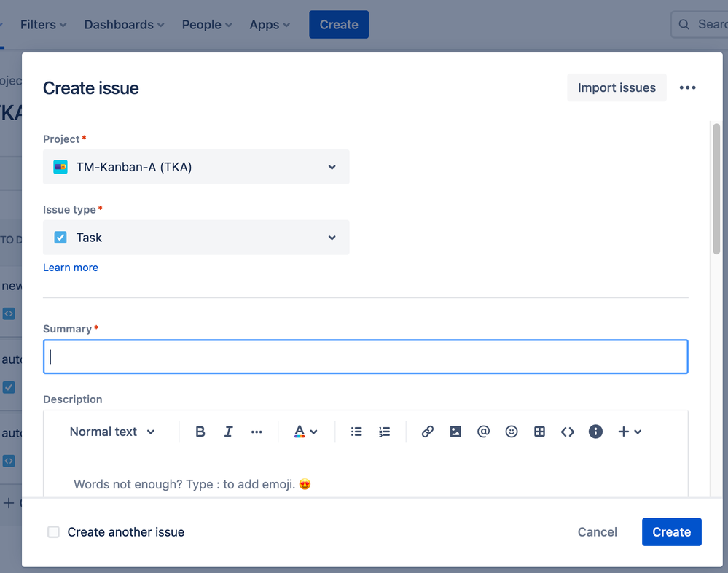This screenshot has width=728, height=573.
Task: Open dialog more actions menu
Action: (688, 87)
